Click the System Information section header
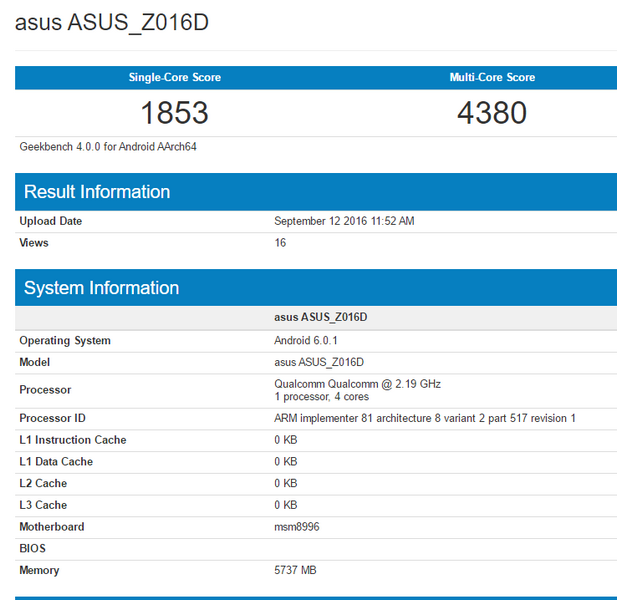This screenshot has width=617, height=600. (x=101, y=288)
